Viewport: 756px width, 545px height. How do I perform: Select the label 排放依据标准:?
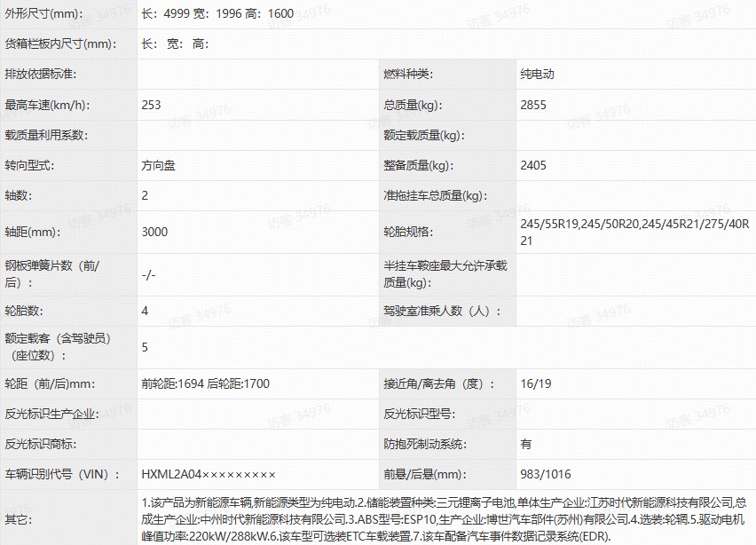point(41,75)
